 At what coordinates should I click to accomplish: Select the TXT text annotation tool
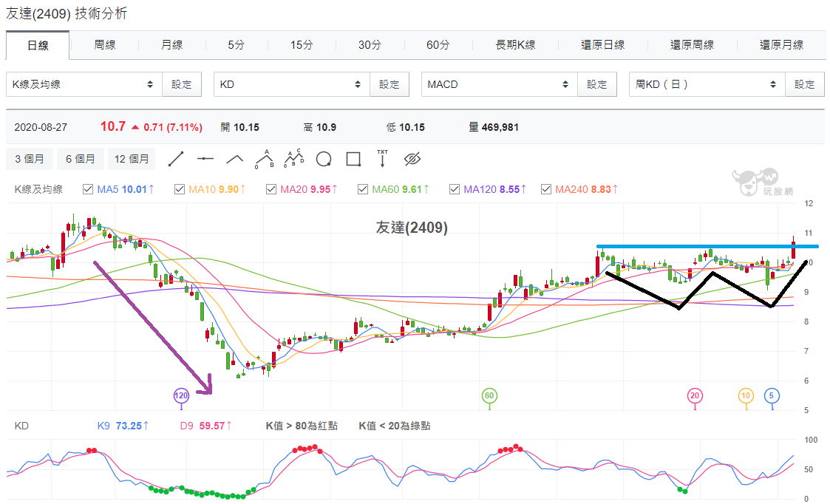point(382,159)
